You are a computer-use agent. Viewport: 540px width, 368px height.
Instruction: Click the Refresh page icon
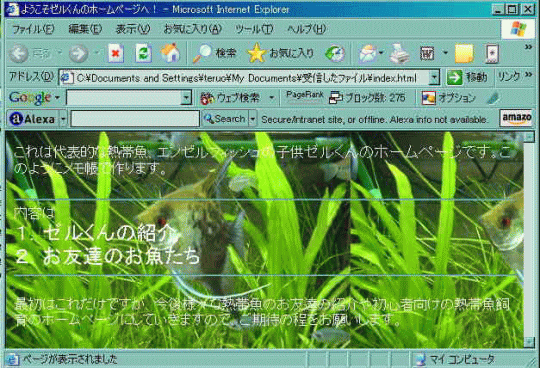click(143, 53)
